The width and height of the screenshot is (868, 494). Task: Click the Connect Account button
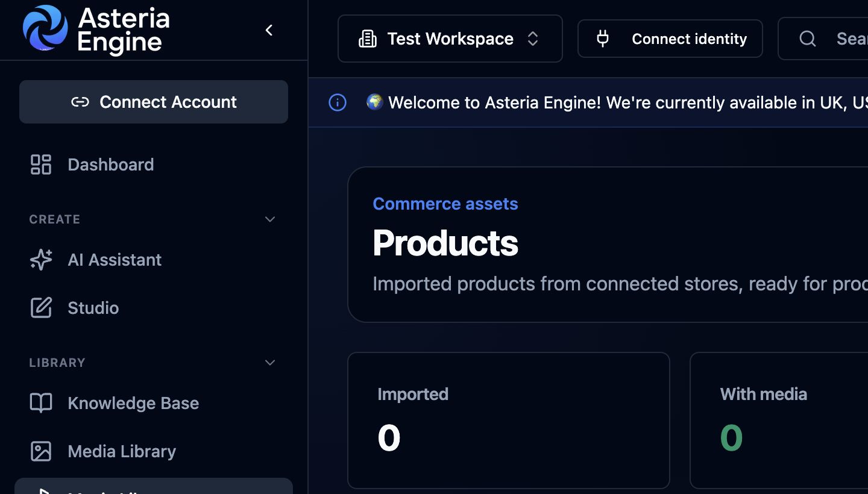click(154, 102)
